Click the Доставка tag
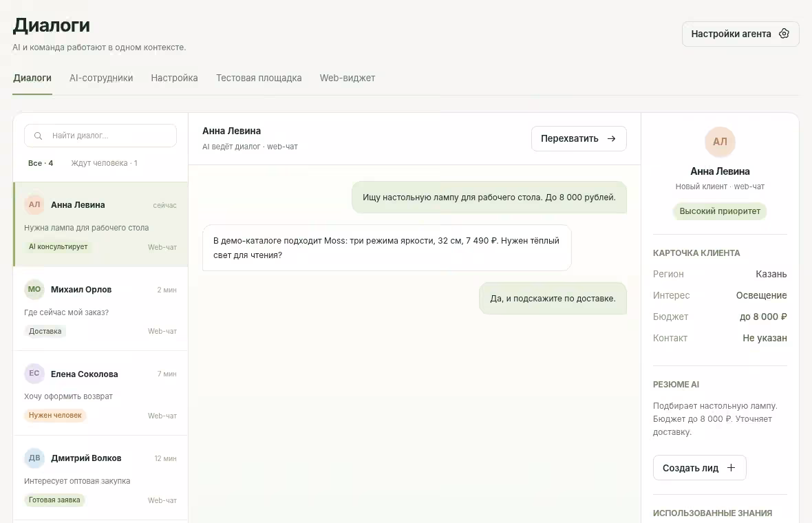812x523 pixels. coord(45,332)
